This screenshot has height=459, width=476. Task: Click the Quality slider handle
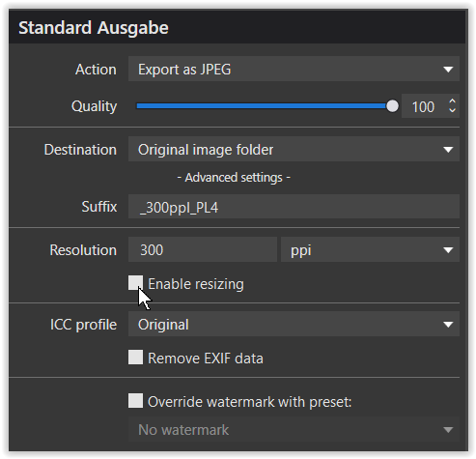point(392,106)
